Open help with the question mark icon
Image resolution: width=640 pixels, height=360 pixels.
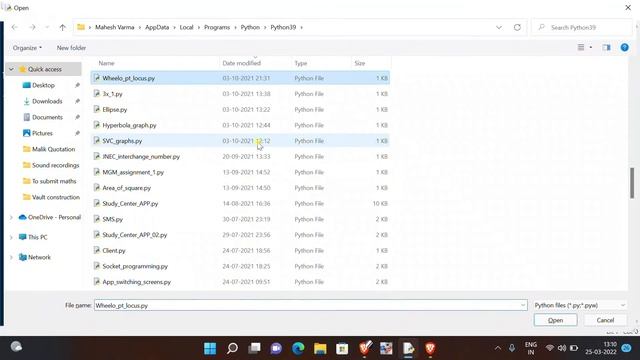[624, 47]
